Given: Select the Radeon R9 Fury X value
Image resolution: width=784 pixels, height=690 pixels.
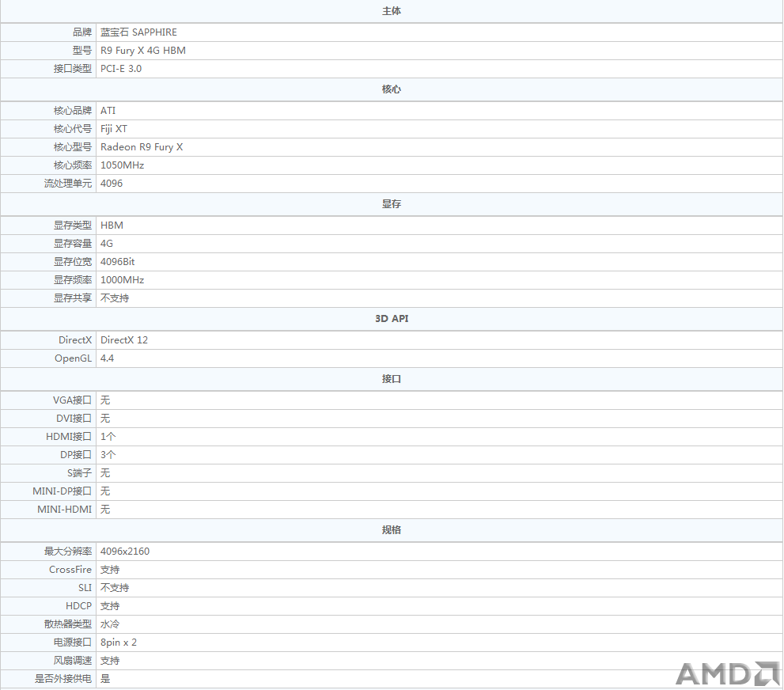Looking at the screenshot, I should click(142, 147).
